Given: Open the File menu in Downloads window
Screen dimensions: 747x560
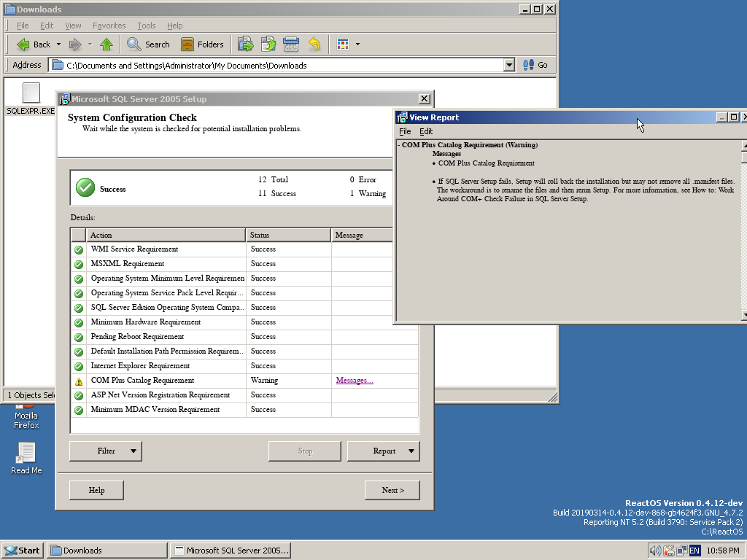Looking at the screenshot, I should click(23, 26).
